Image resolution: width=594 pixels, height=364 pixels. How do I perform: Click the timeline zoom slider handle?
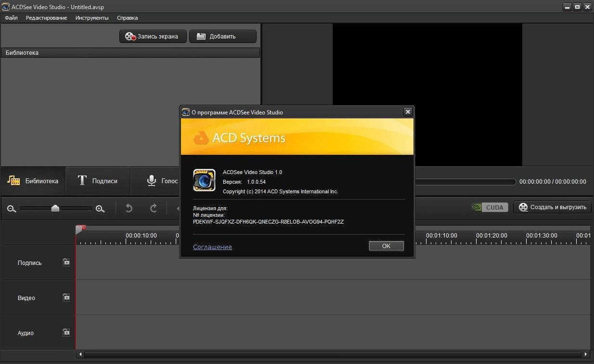point(55,208)
